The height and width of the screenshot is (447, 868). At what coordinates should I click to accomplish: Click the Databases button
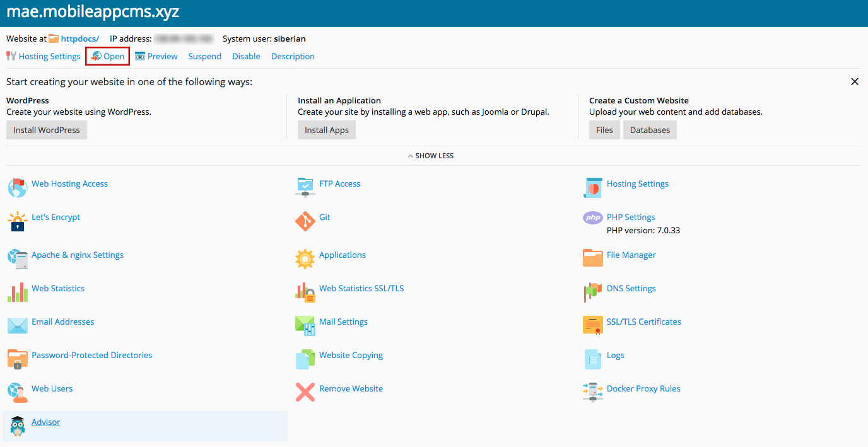(x=650, y=130)
